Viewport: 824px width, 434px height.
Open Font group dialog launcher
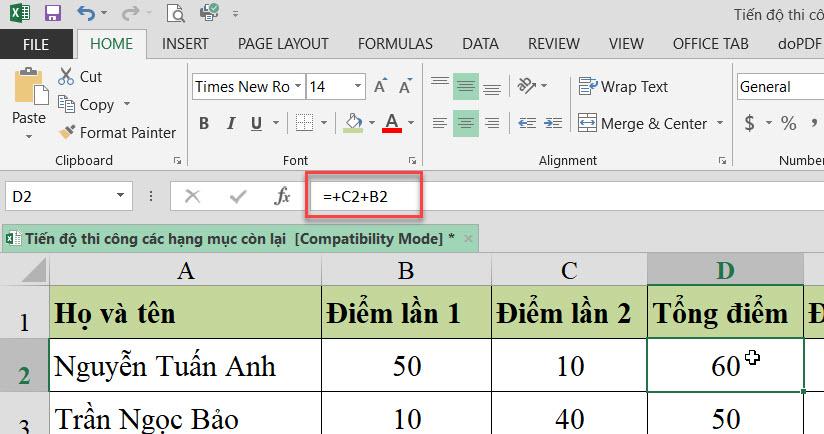click(x=413, y=161)
